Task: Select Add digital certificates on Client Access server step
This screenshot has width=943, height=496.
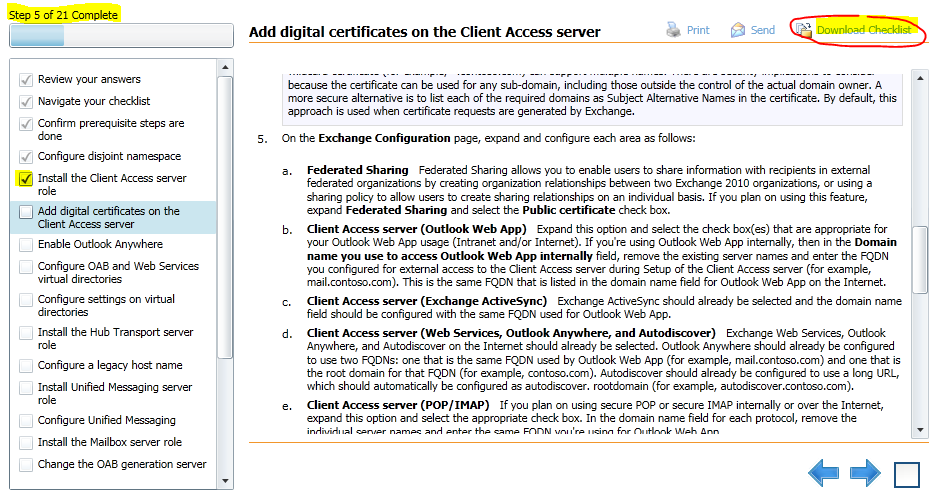Action: 109,218
